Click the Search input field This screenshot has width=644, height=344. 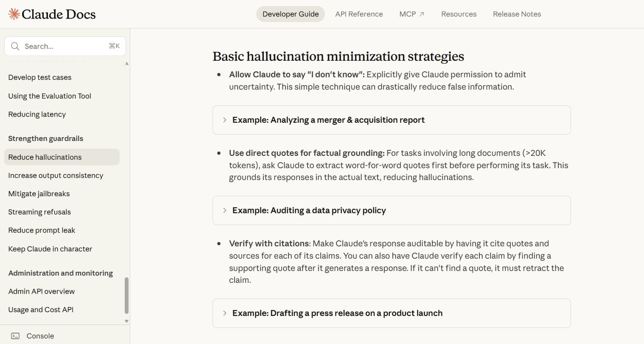66,46
